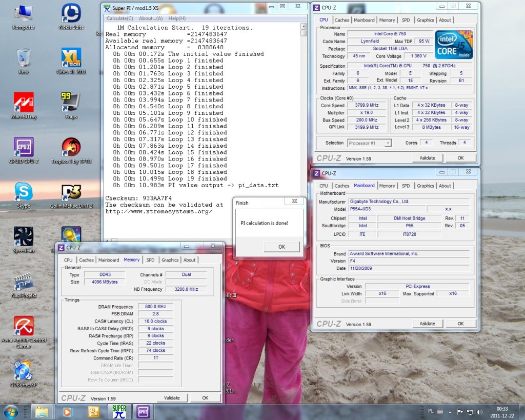525x420 pixels.
Task: Select the CPU-Z taskbar button
Action: (x=143, y=412)
